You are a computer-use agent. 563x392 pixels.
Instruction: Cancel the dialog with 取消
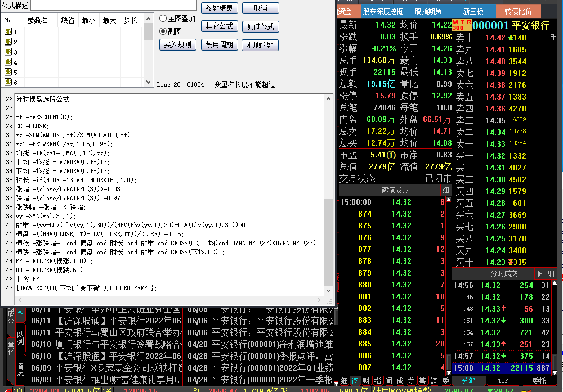260,8
